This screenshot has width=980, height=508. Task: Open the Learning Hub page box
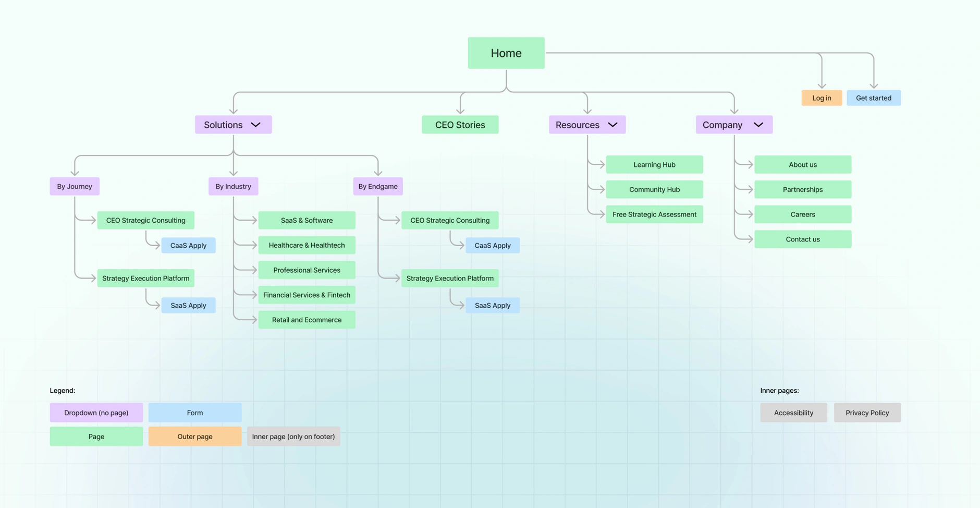coord(655,164)
